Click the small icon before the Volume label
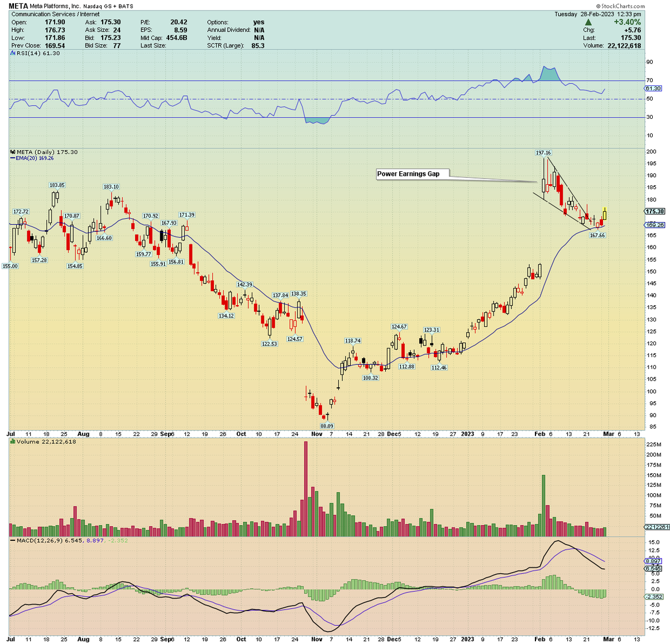Screen dimensions: 670x644 tap(13, 442)
